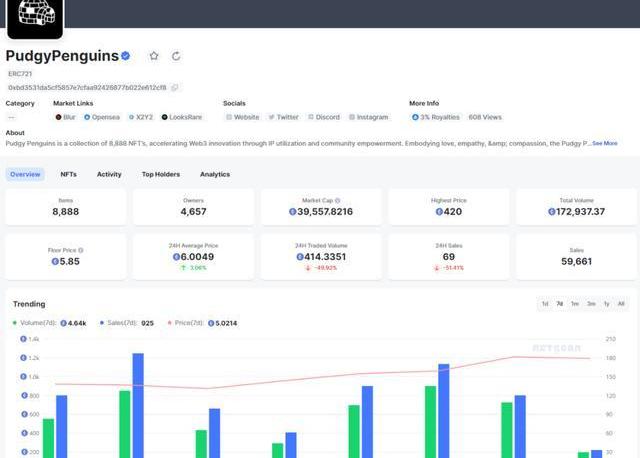Expand the About text with See More
This screenshot has width=640, height=458.
(x=604, y=143)
